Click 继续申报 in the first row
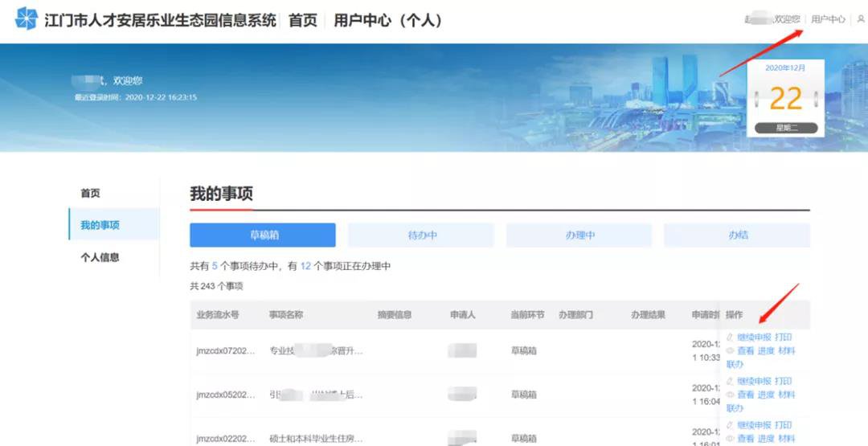This screenshot has width=868, height=446. 754,338
